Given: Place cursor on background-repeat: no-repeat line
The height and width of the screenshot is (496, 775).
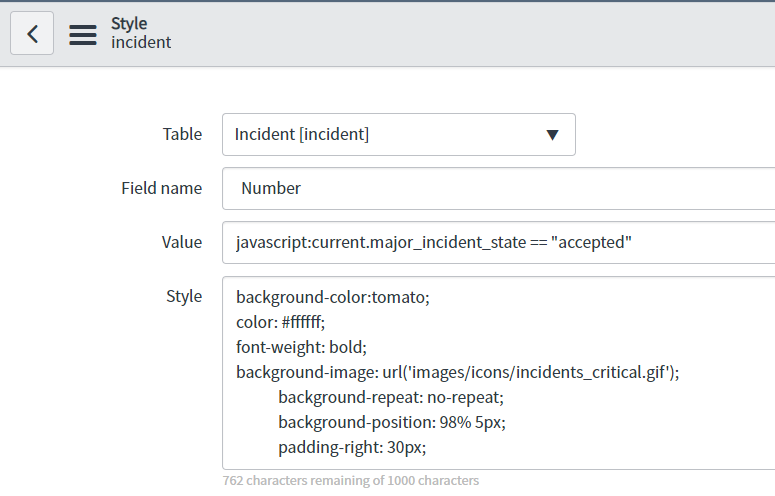Looking at the screenshot, I should click(x=391, y=397).
